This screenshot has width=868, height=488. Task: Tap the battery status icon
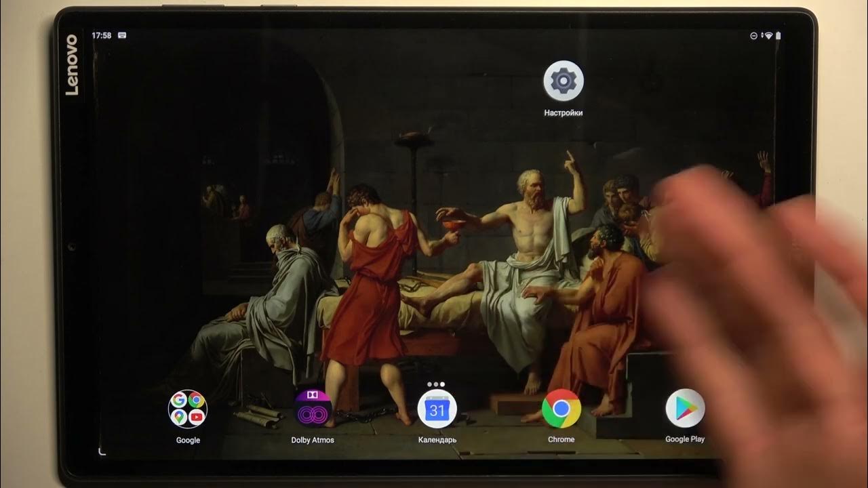[778, 36]
